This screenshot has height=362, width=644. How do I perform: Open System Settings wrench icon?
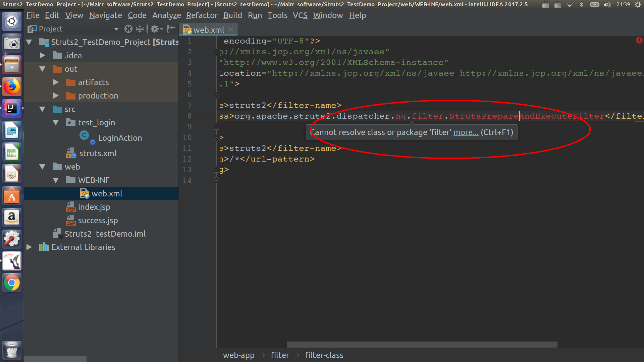(x=12, y=239)
